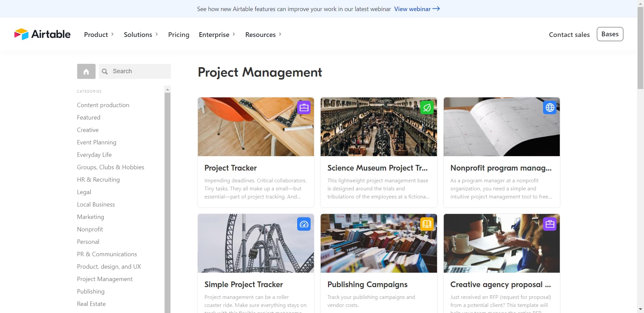Click the arrow icon next to View webinar

436,9
